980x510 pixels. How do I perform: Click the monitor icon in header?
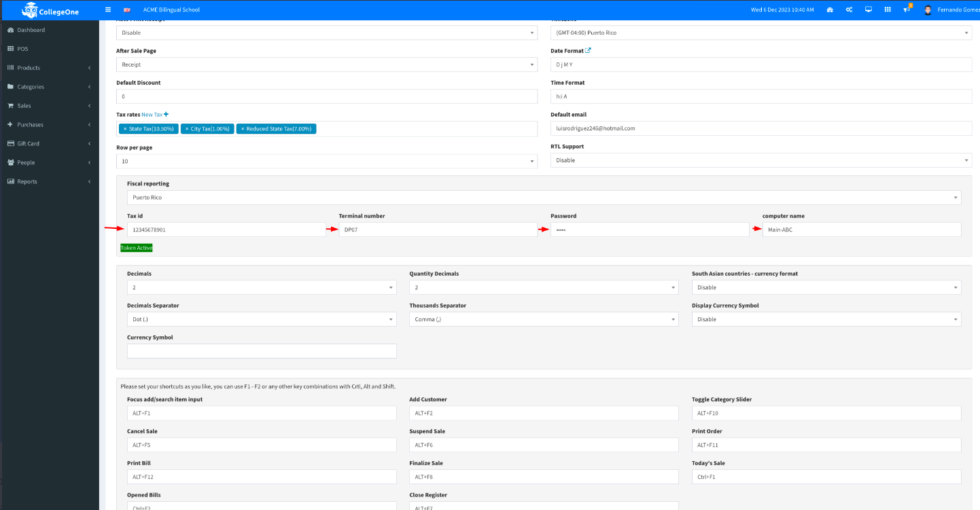[869, 10]
